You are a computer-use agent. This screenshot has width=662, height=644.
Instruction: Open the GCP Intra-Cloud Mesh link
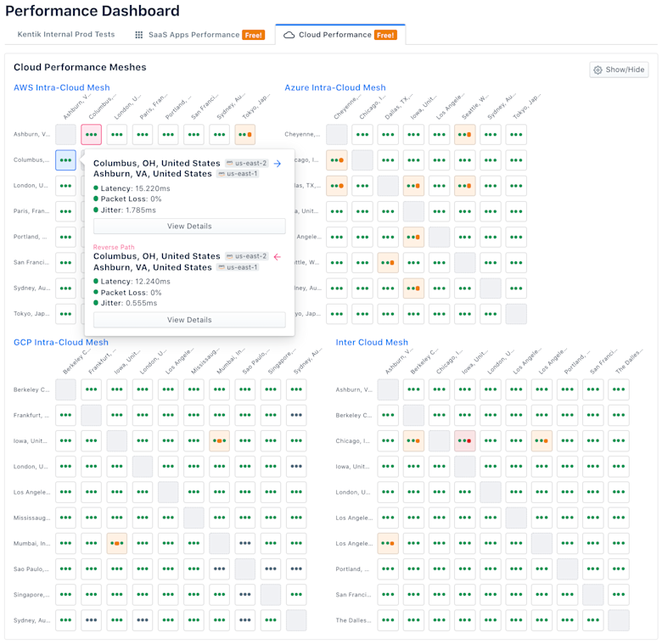point(61,342)
